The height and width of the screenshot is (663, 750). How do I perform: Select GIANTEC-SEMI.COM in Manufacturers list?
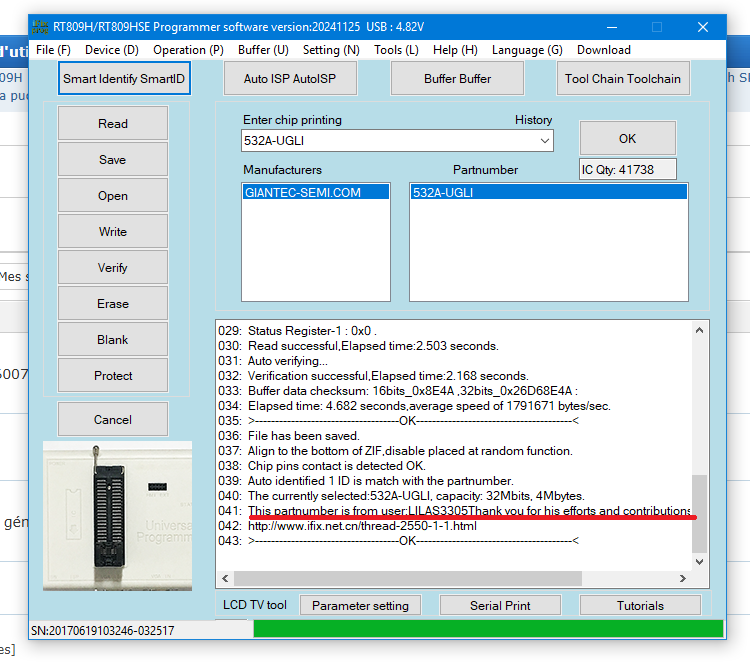pos(302,193)
